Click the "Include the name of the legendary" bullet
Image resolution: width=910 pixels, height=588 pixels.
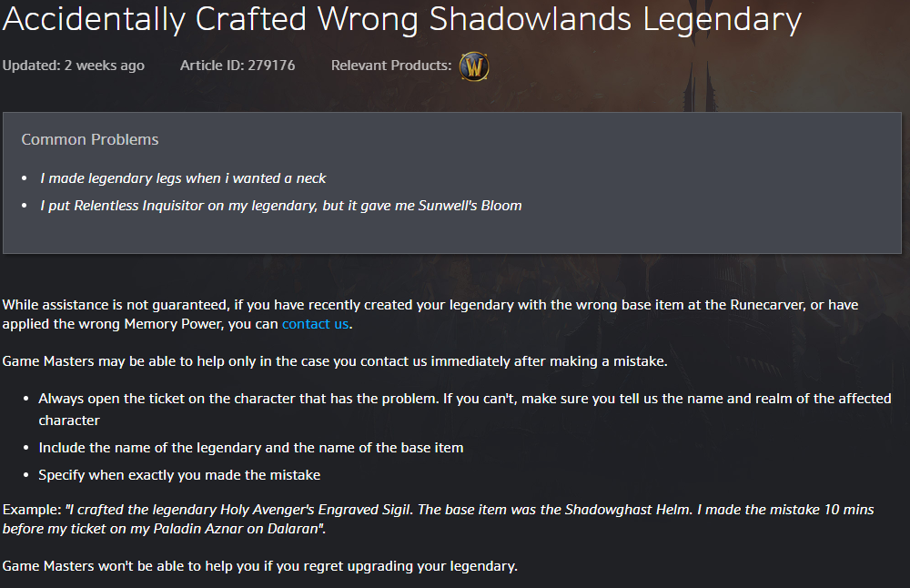(x=251, y=448)
